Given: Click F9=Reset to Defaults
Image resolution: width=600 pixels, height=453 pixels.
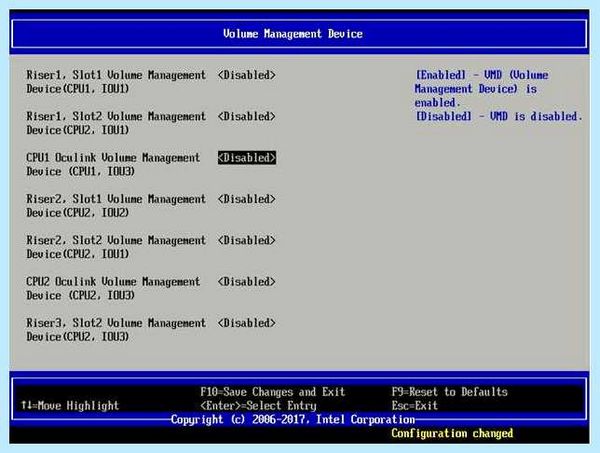Looking at the screenshot, I should (x=450, y=392).
